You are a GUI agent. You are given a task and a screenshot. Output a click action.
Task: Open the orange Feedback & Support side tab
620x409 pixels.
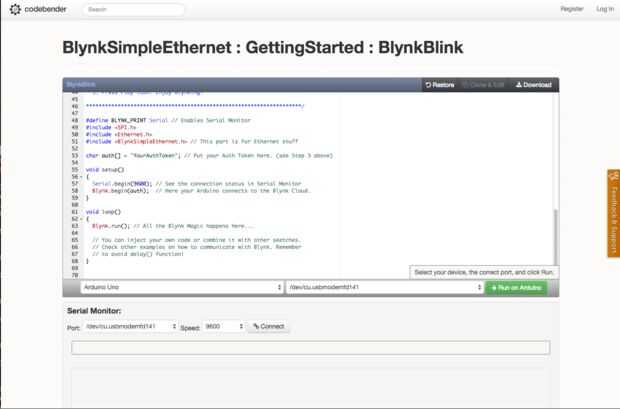[614, 213]
